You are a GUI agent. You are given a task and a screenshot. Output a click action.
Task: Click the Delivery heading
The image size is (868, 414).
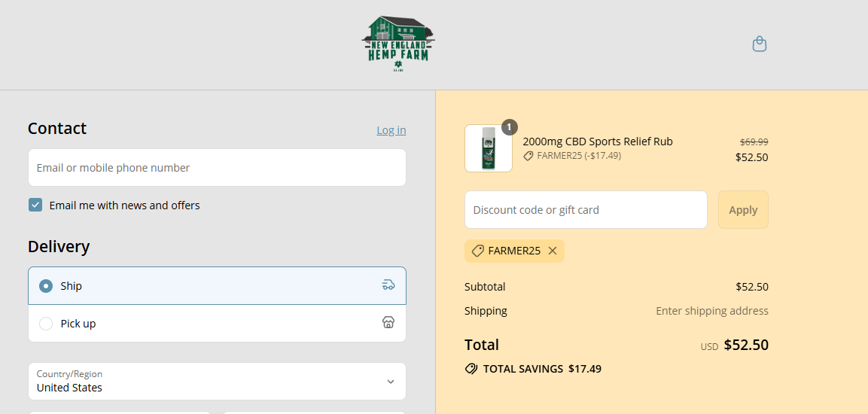59,246
